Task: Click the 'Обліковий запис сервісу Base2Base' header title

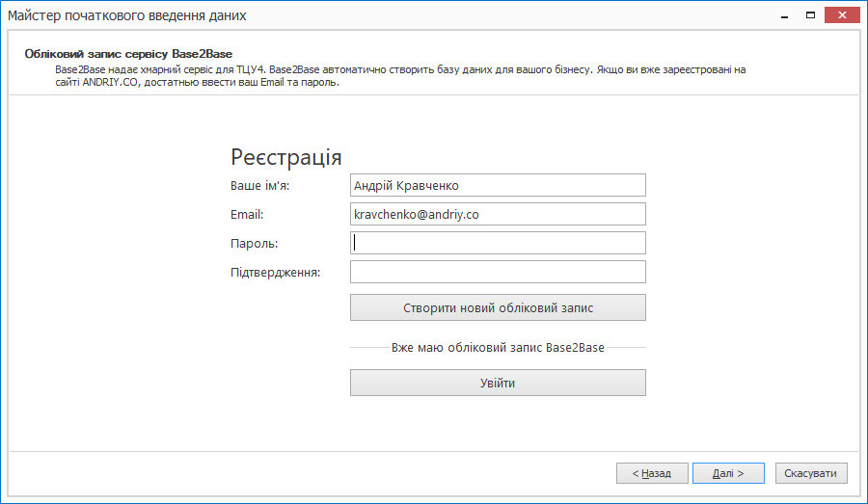Action: 129,53
